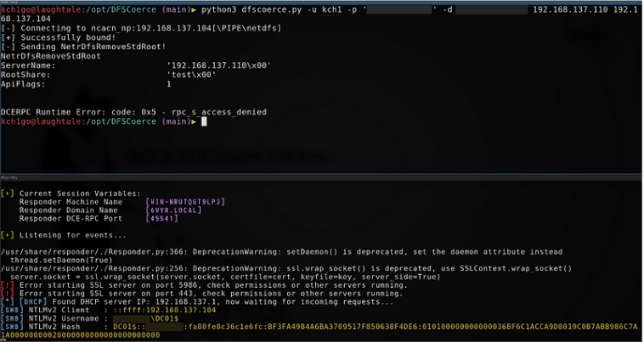Click the ssl.wrap_socket() DeprecationWarning line

point(286,269)
